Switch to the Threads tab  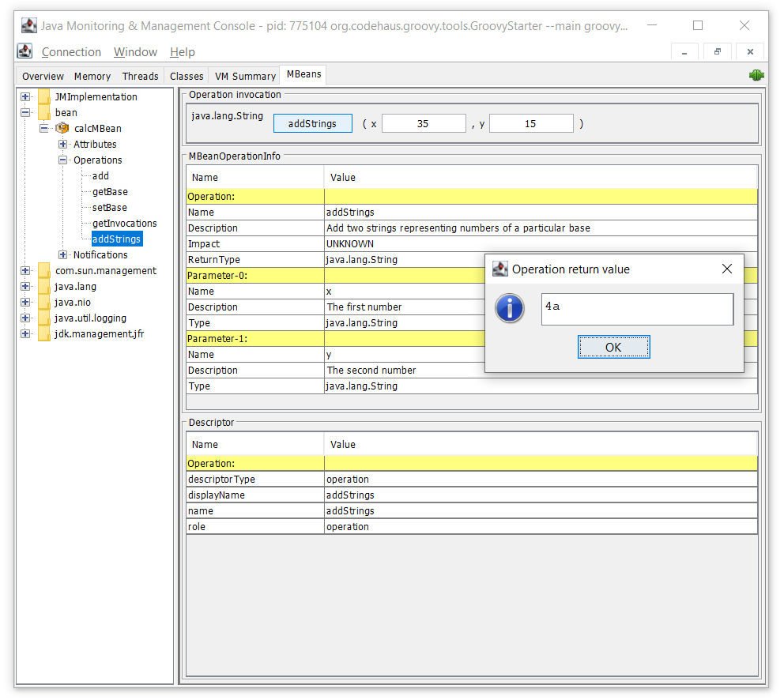[x=140, y=76]
